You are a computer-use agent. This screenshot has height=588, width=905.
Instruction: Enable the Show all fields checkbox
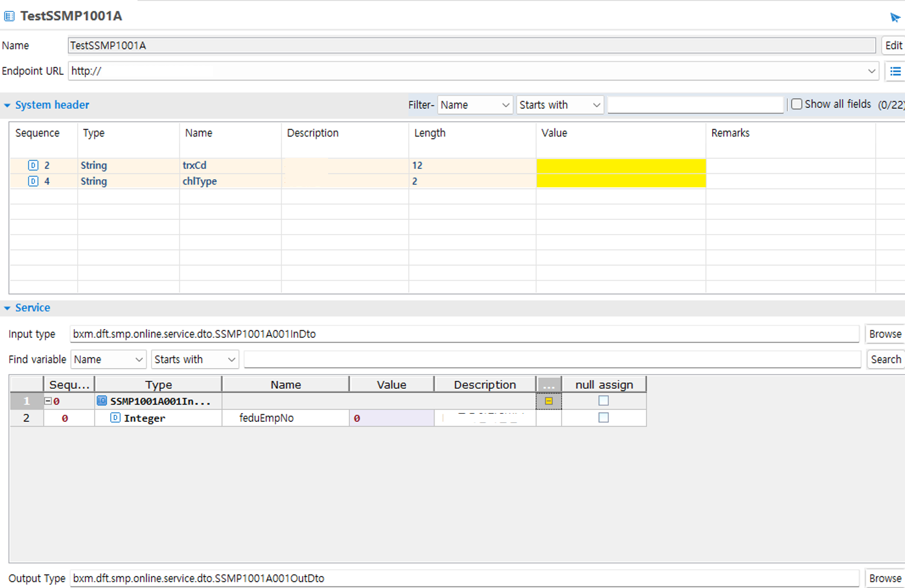pos(796,104)
